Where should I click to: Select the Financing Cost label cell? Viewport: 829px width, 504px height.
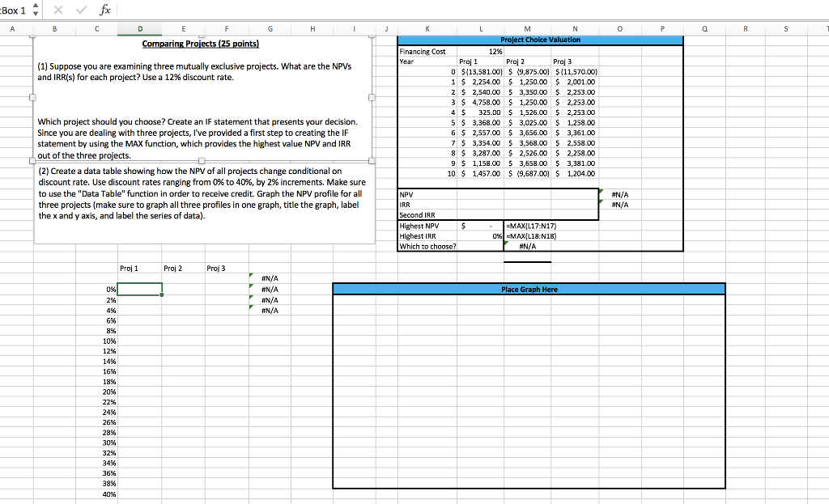[x=427, y=51]
